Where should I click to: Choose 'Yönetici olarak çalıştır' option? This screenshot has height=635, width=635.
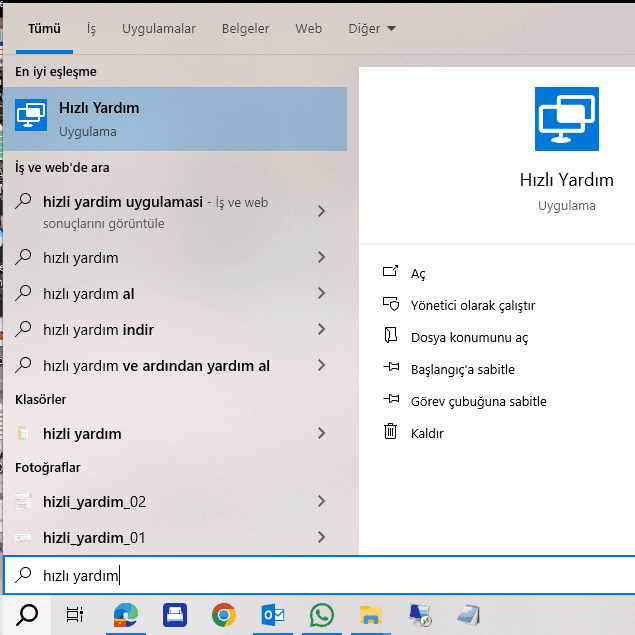tap(472, 306)
